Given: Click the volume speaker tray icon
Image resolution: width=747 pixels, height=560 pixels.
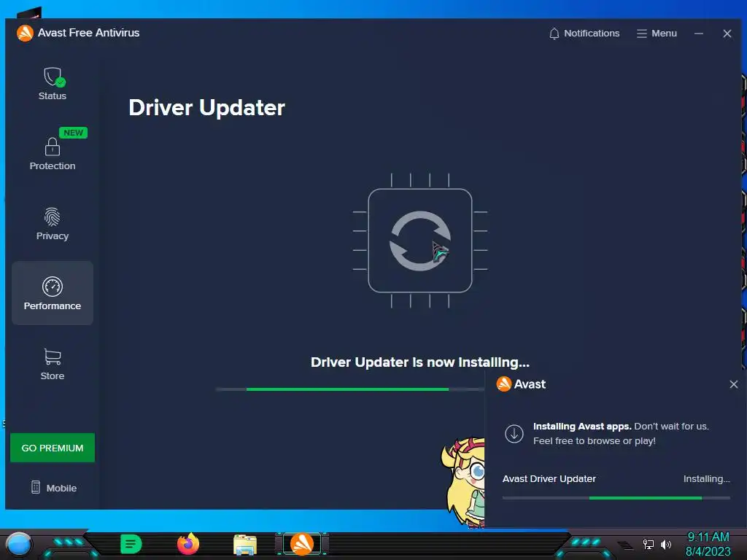Looking at the screenshot, I should pos(666,544).
